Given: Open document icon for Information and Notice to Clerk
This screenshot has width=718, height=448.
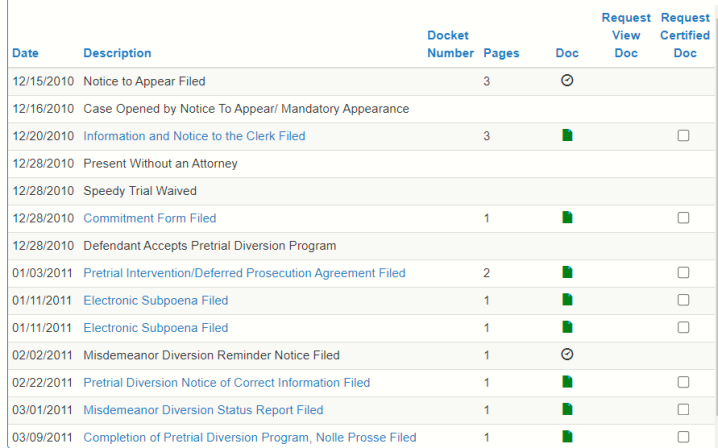Looking at the screenshot, I should pos(567,136).
